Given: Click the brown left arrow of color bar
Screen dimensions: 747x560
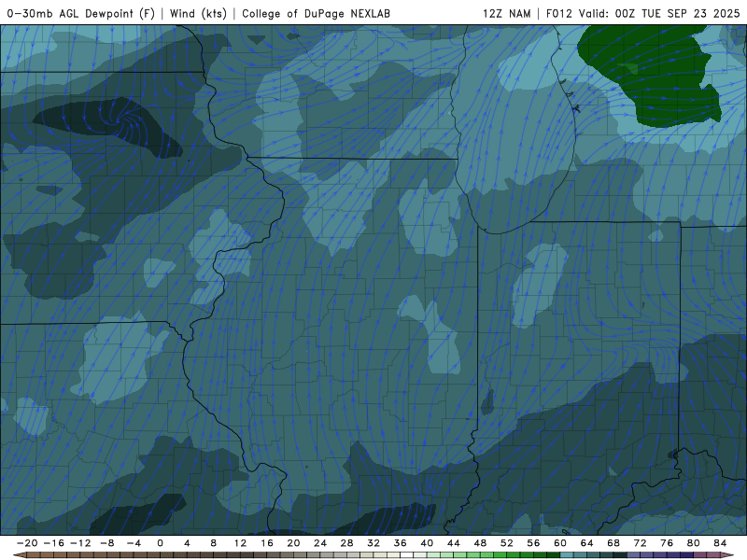Looking at the screenshot, I should 20,555.
